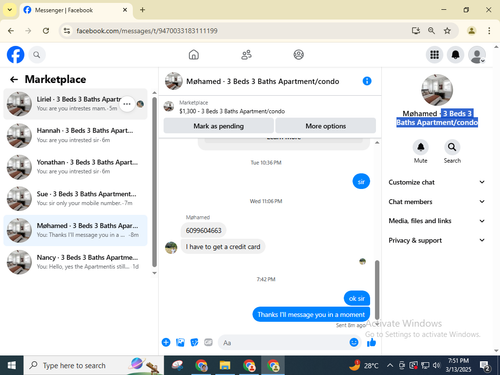Open more options on Liriel chat row
The height and width of the screenshot is (375, 500).
[x=127, y=104]
